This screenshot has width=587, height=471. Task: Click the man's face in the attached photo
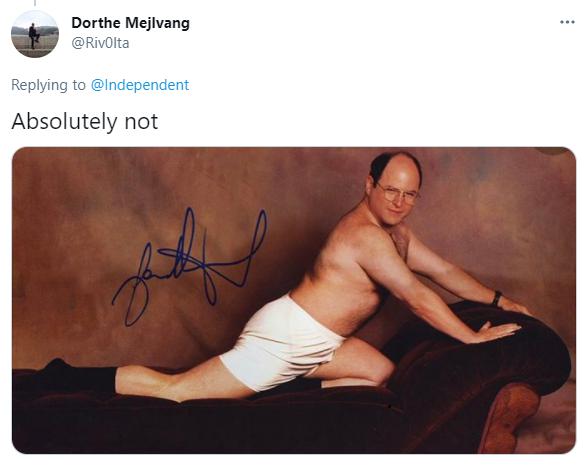pyautogui.click(x=398, y=194)
